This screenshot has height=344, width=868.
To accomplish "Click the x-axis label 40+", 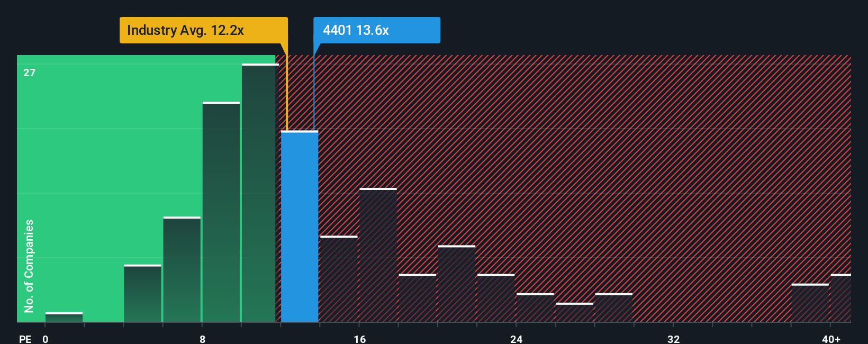I will 831,339.
